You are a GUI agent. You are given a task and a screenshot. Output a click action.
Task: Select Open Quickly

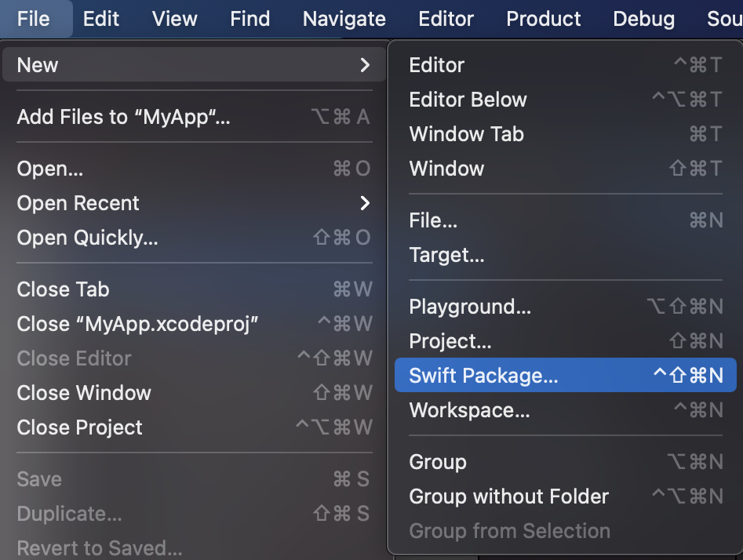(87, 237)
